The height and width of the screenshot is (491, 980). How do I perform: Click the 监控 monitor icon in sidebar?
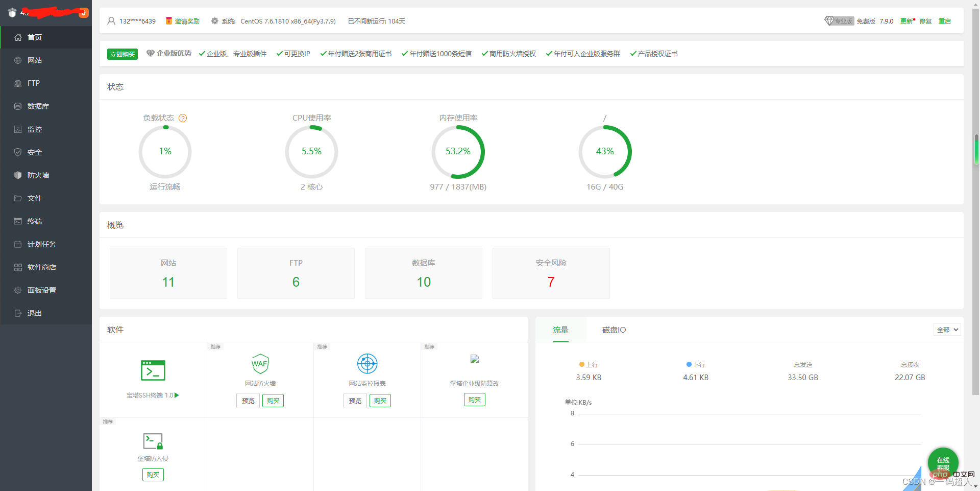tap(18, 129)
